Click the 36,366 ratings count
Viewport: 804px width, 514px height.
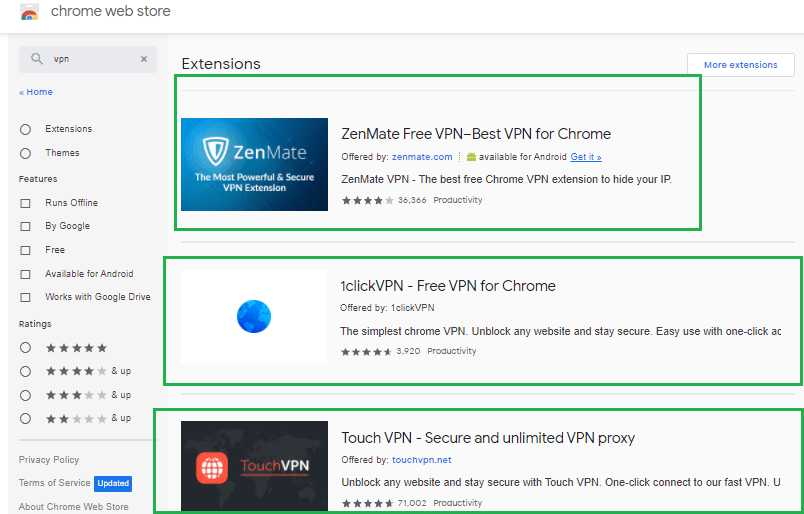(412, 200)
